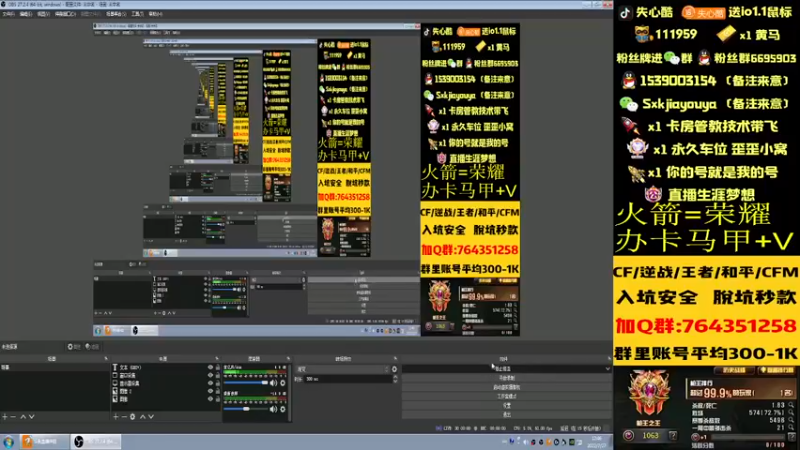Open the system tray volume icon

pyautogui.click(x=526, y=442)
